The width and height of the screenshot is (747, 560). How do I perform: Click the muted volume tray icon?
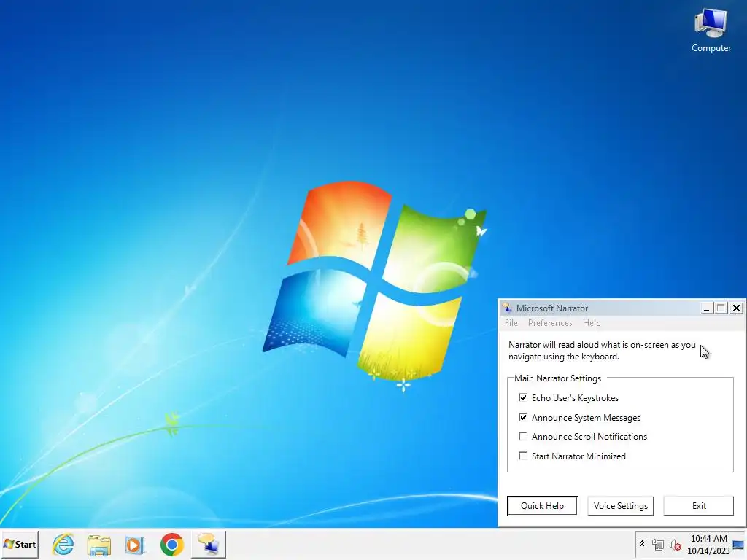[675, 544]
